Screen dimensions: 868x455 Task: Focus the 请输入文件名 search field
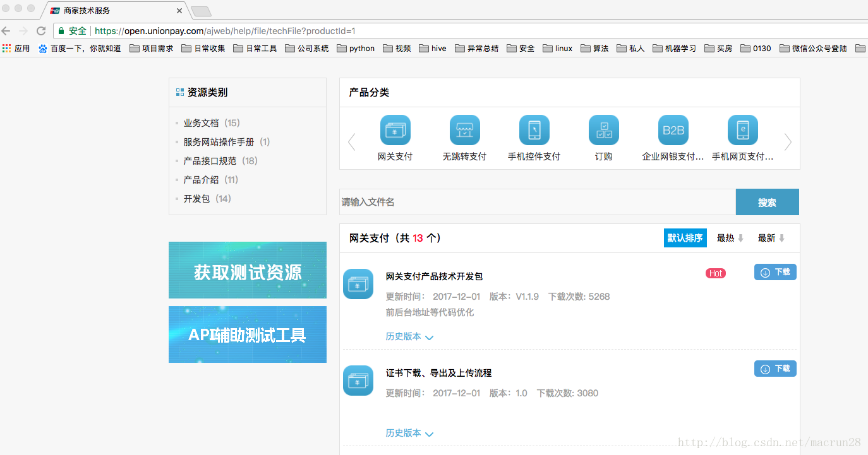pos(538,202)
